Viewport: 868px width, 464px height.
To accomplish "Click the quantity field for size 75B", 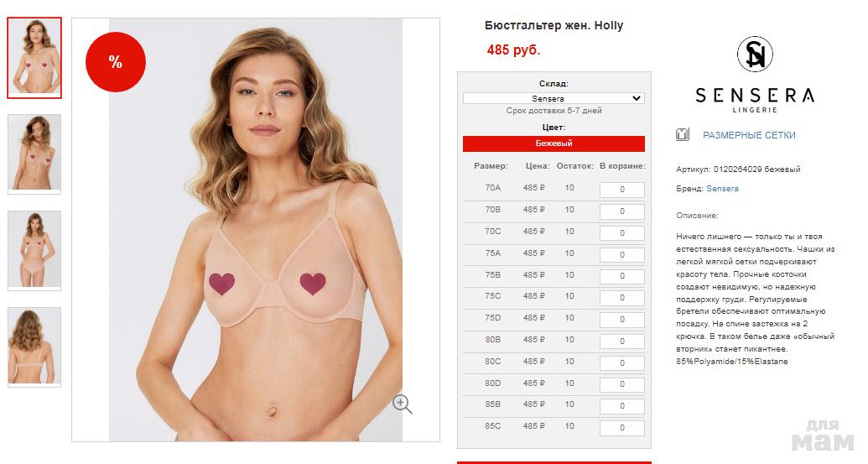I will pos(622,276).
